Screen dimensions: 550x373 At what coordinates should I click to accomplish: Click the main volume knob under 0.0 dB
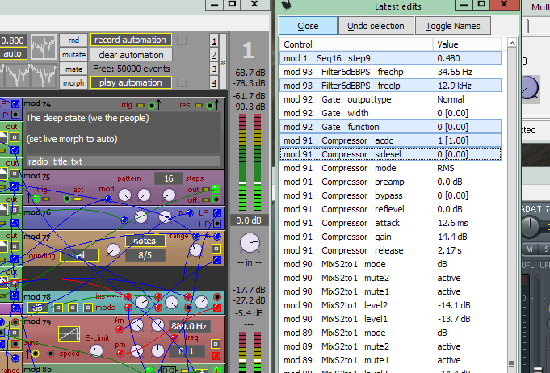point(250,242)
